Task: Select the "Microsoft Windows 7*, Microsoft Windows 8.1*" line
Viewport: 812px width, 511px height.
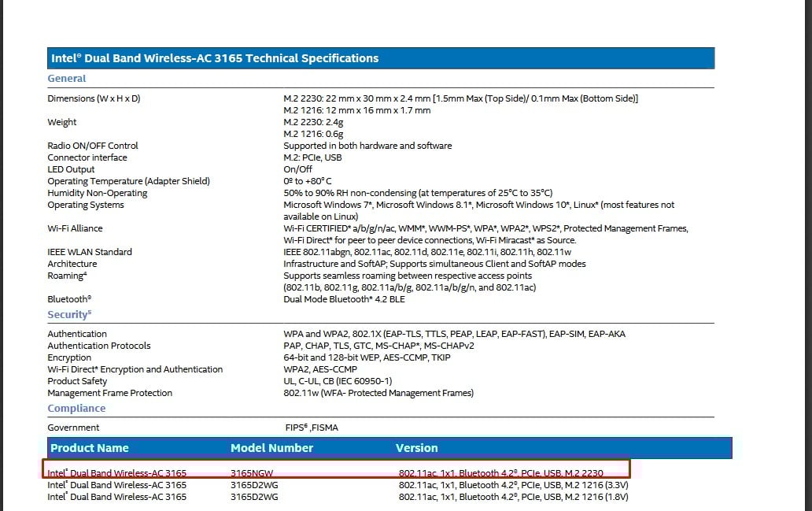Action: pos(479,206)
